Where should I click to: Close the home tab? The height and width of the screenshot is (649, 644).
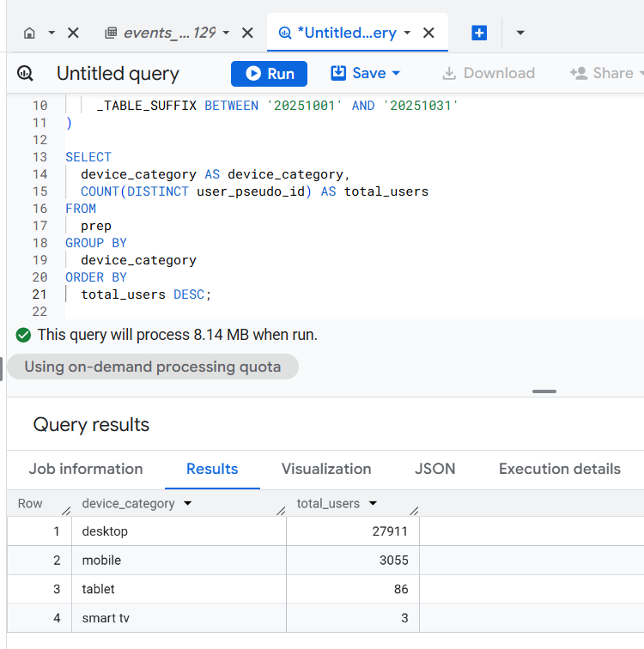coord(73,33)
